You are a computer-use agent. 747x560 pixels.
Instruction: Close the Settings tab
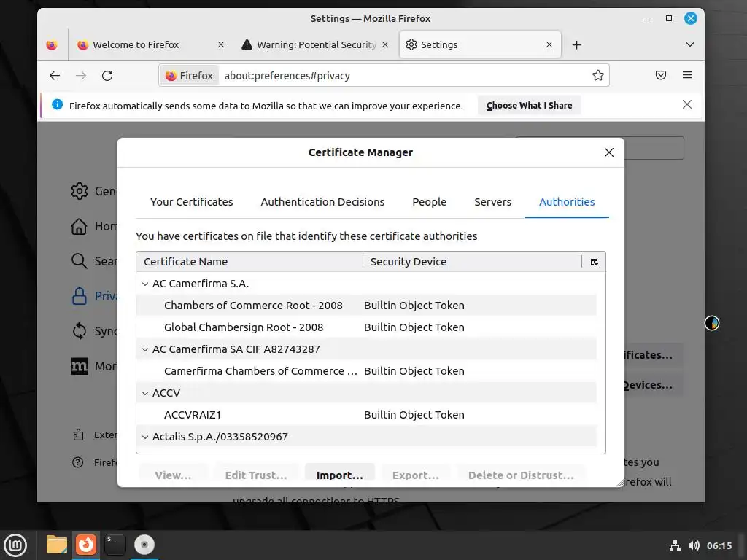pos(549,44)
